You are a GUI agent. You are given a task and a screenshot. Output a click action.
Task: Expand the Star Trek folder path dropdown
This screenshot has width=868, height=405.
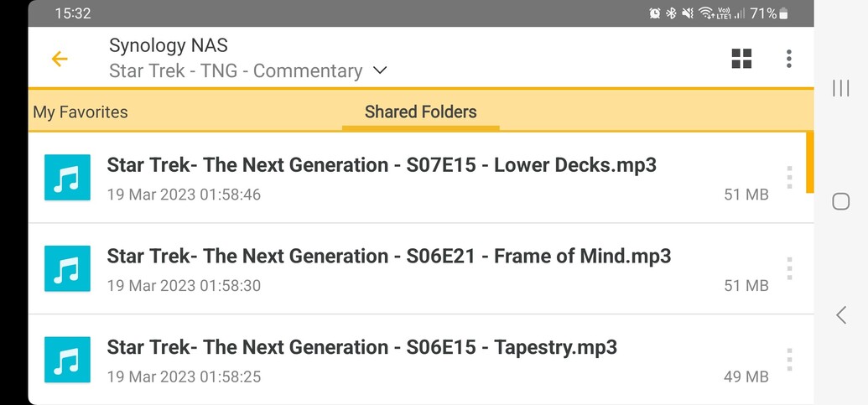[x=380, y=71]
